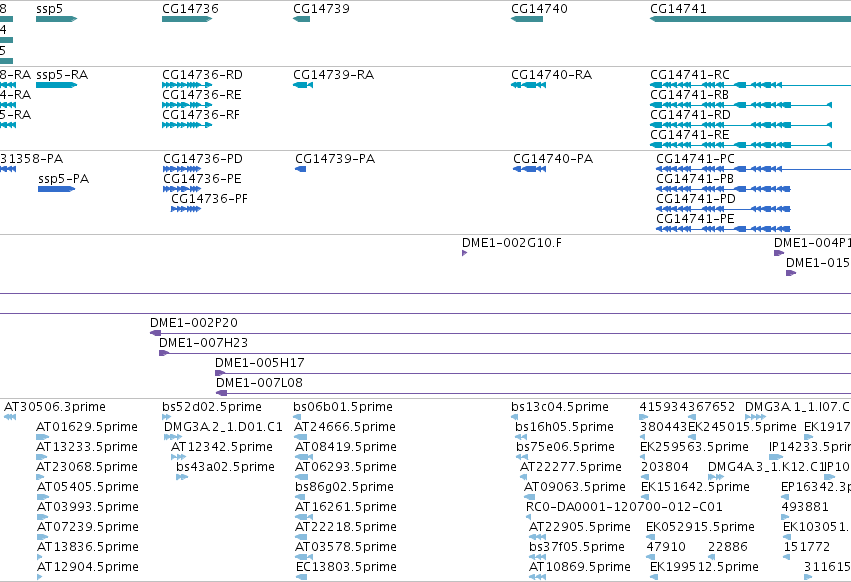The width and height of the screenshot is (851, 582).
Task: Click the bs06b01.5prime EST label
Action: (x=343, y=407)
